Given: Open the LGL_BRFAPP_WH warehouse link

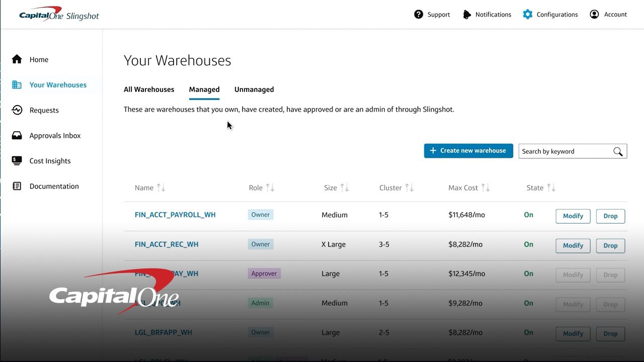Looking at the screenshot, I should (164, 332).
